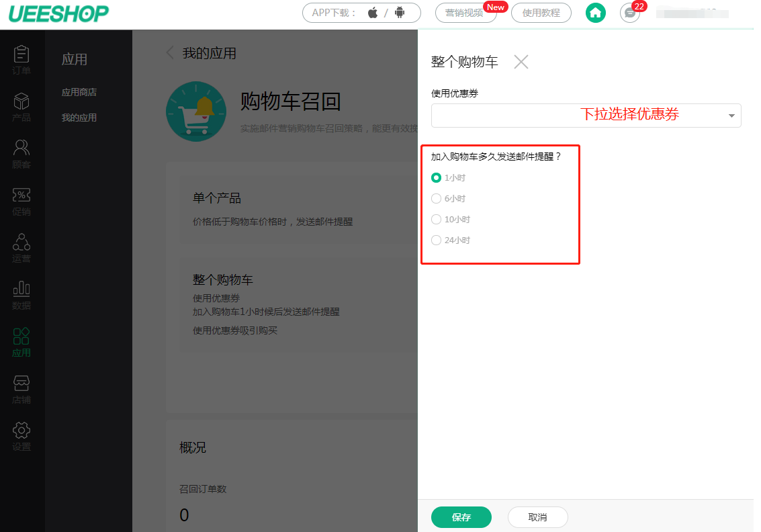Click the 应用 sidebar section heading
Viewport: 761px width, 532px height.
(x=75, y=59)
